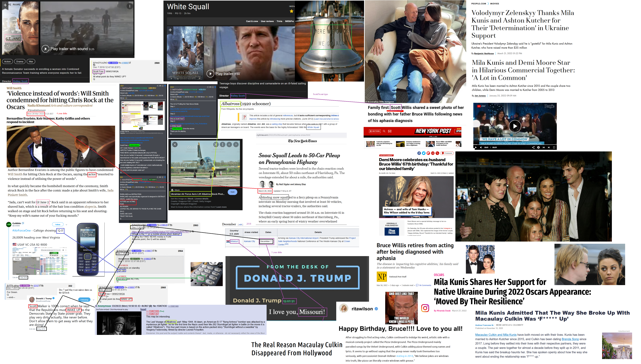This screenshot has width=641, height=364.
Task: Click the map zoom-in plus button
Action: pyautogui.click(x=38, y=271)
